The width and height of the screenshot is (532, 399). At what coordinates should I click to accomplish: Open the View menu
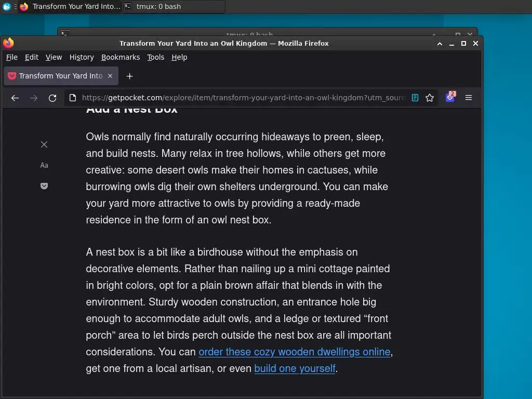(x=54, y=57)
